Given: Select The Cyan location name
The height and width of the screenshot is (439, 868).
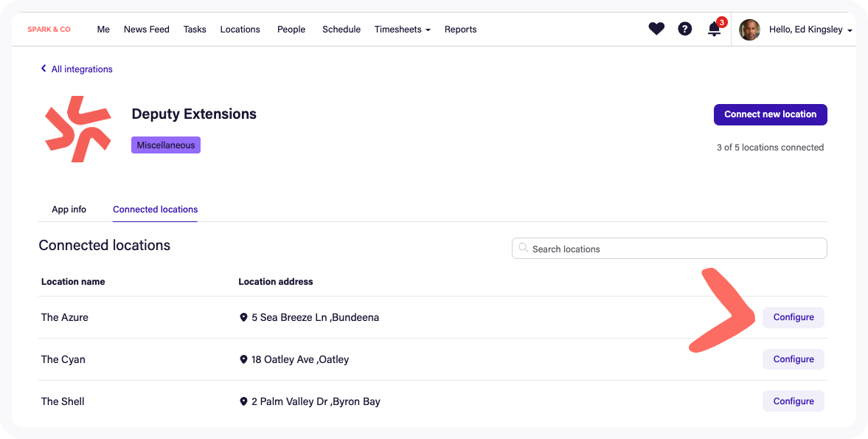Looking at the screenshot, I should [63, 359].
